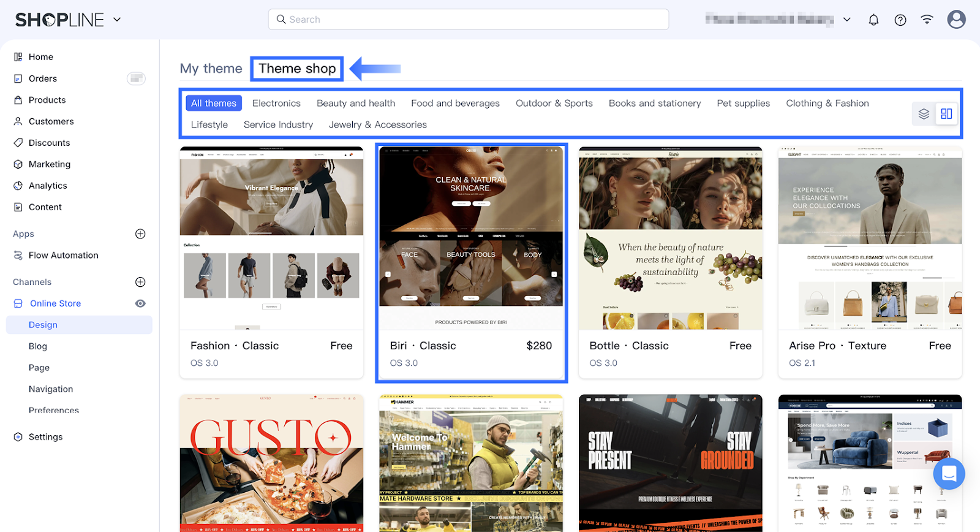Switch to the stacked layers view
980x532 pixels.
click(924, 114)
